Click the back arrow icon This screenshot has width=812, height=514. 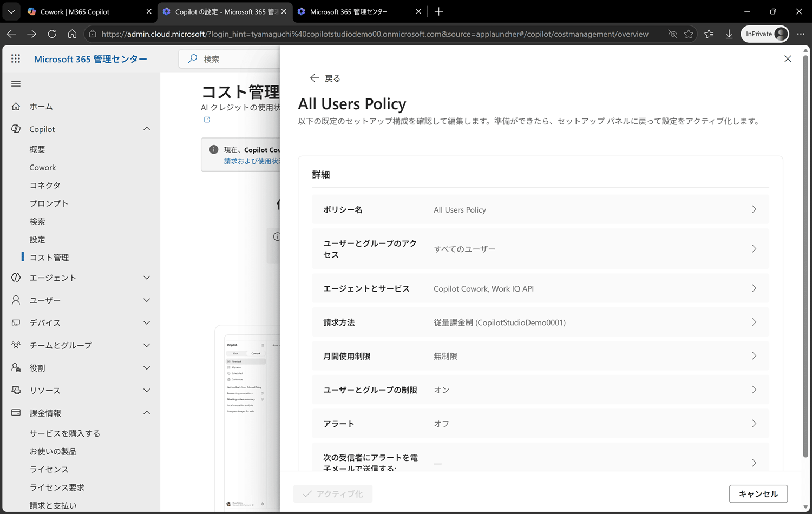[314, 78]
